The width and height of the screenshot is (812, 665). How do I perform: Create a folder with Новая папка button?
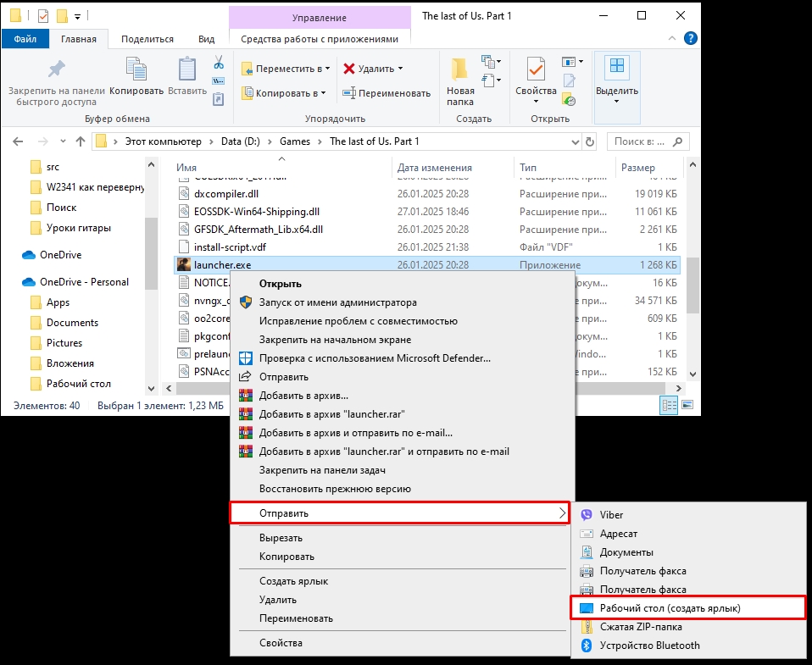460,81
